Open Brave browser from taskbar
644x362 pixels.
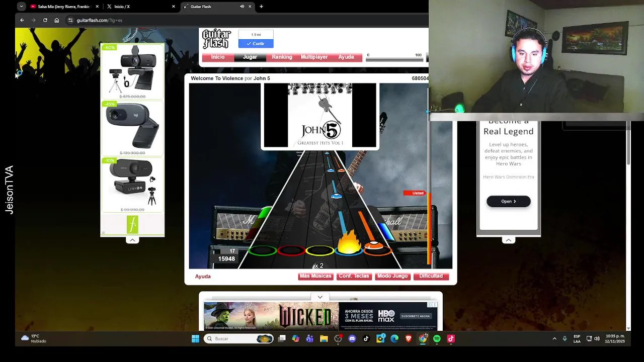pyautogui.click(x=409, y=339)
